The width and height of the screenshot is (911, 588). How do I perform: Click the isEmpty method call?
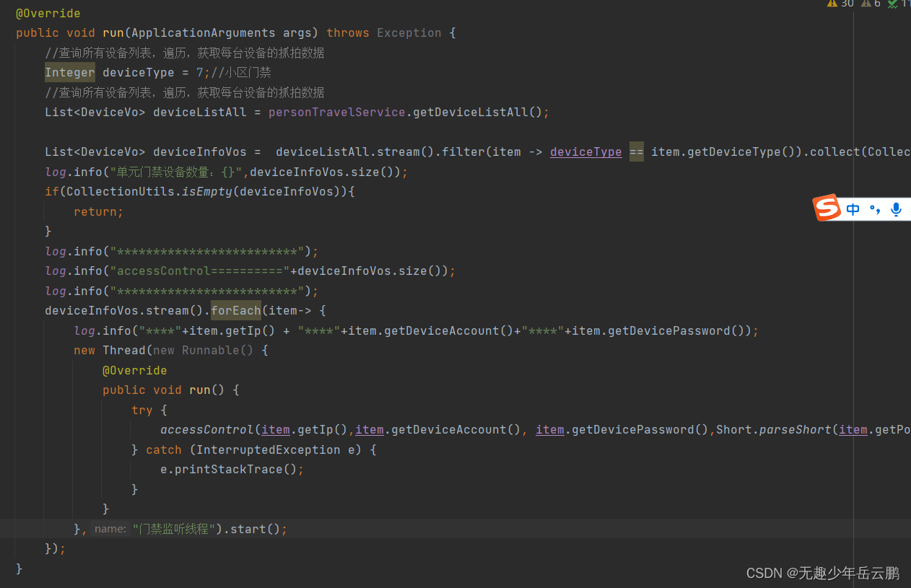coord(207,191)
